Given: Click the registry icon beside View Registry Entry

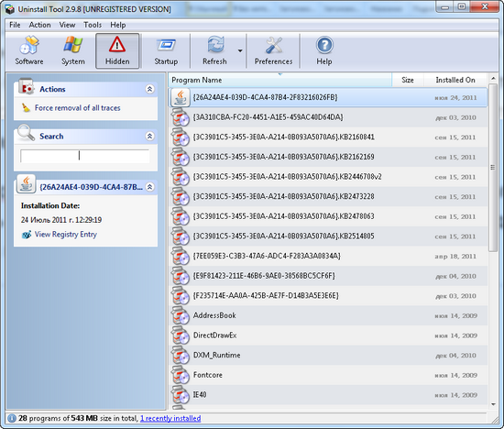Looking at the screenshot, I should pyautogui.click(x=27, y=235).
